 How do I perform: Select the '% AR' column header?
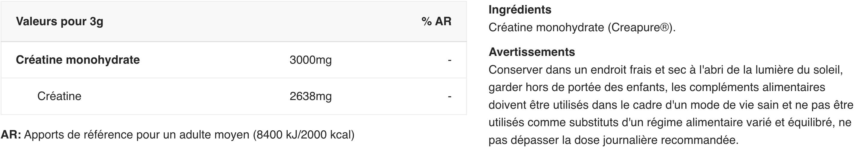[x=436, y=21]
